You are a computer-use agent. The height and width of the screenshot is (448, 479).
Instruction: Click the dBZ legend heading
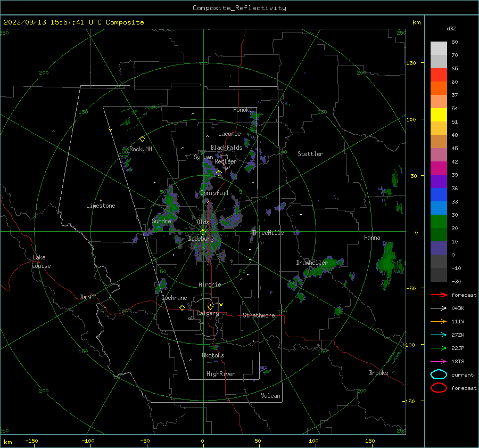tap(451, 29)
